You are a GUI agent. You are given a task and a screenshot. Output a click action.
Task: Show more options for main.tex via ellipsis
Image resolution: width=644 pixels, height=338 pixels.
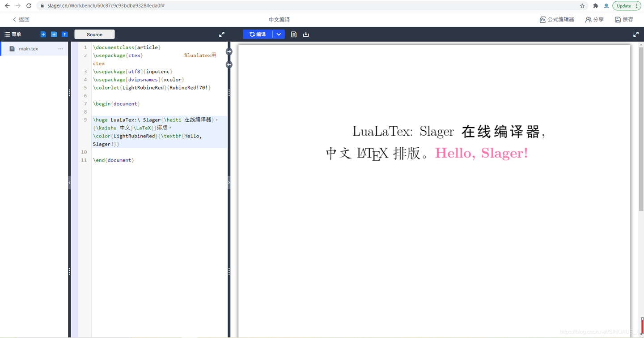pyautogui.click(x=59, y=48)
